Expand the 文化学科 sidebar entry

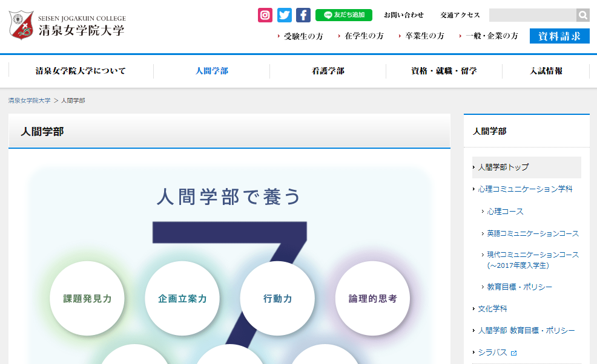[x=492, y=308]
